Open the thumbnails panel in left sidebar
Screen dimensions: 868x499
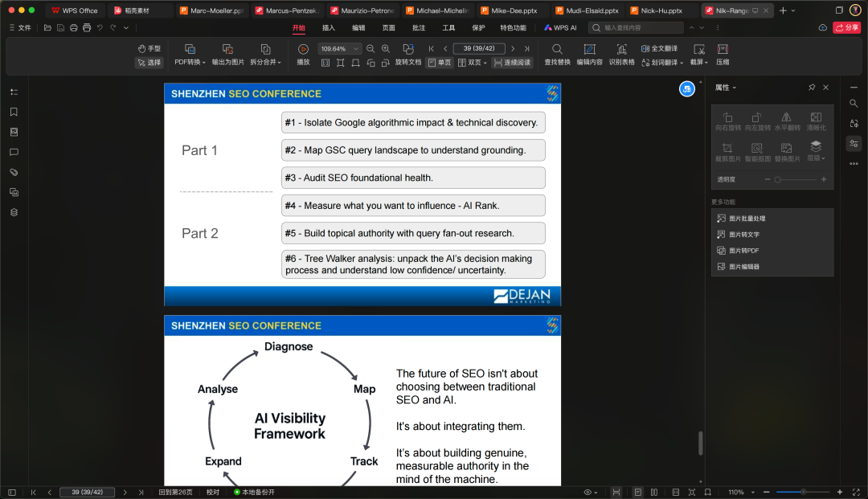click(x=14, y=133)
